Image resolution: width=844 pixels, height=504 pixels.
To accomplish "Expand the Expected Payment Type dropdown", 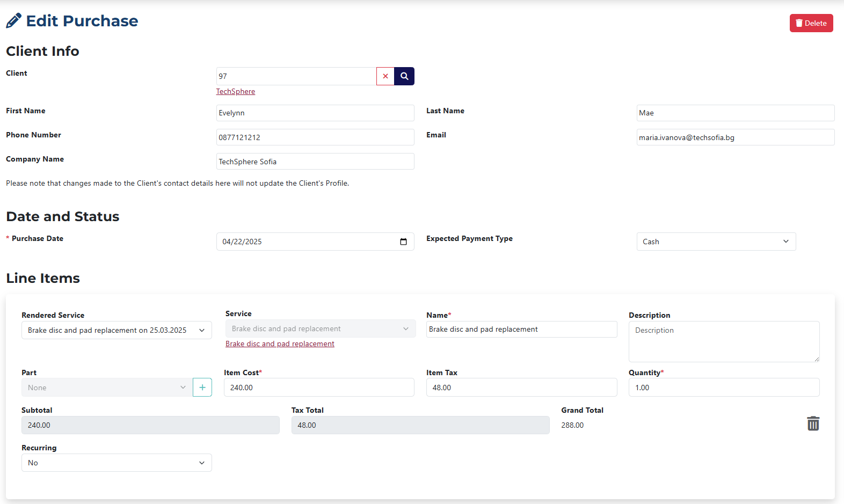I will pyautogui.click(x=715, y=242).
